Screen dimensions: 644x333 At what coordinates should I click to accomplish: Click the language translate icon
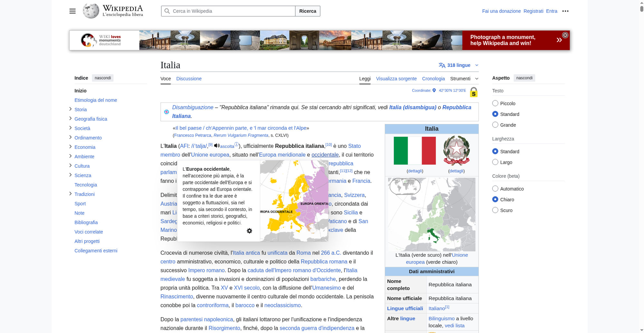pyautogui.click(x=442, y=65)
